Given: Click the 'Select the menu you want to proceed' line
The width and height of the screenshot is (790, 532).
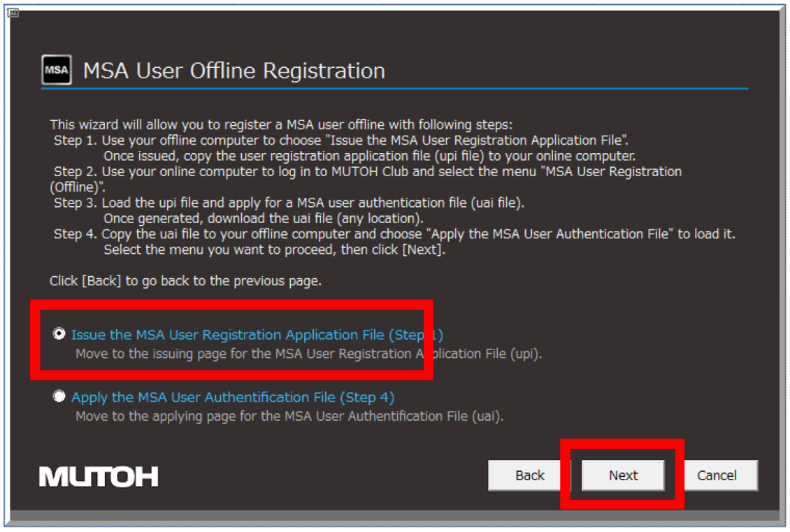Looking at the screenshot, I should (275, 250).
